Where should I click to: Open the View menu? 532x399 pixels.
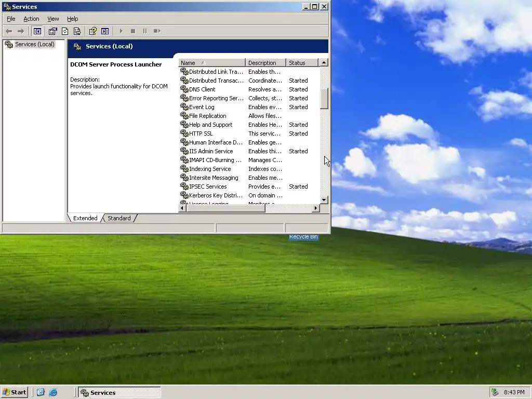pos(53,19)
